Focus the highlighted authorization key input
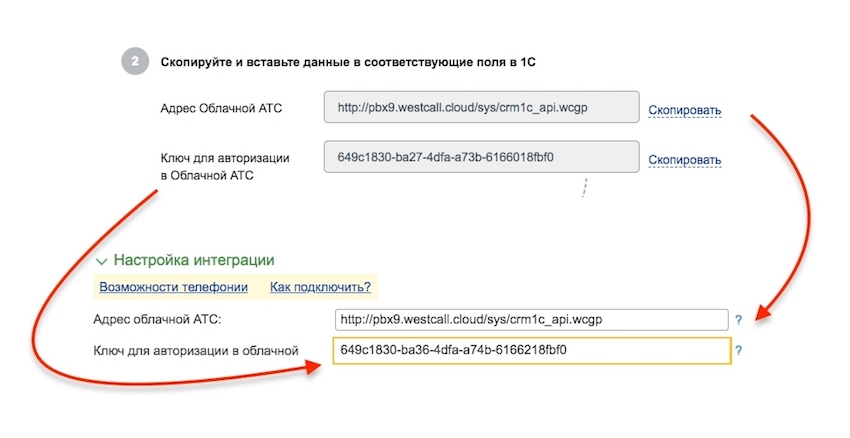 [531, 350]
